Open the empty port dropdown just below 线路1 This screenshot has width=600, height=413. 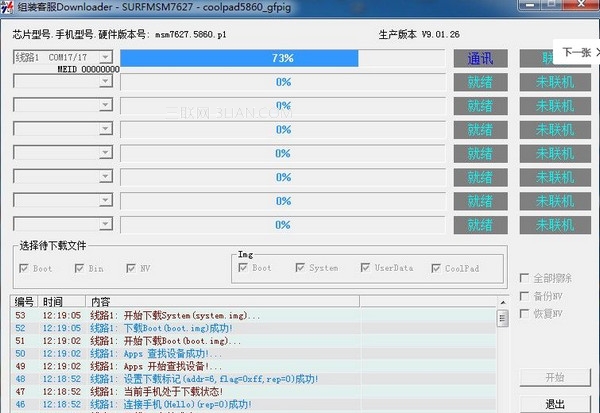point(106,81)
